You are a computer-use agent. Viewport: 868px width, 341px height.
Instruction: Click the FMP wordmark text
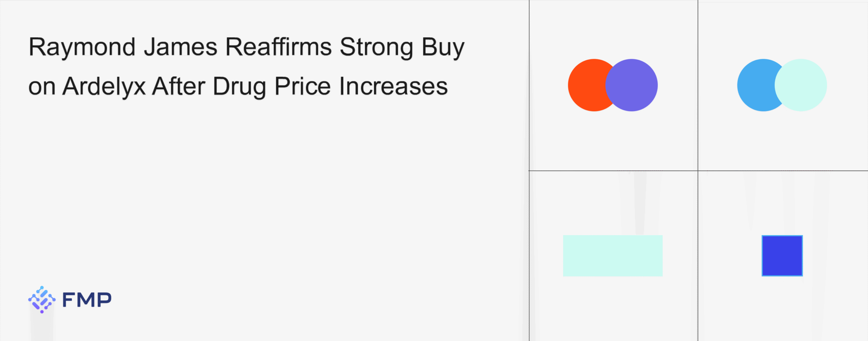[x=87, y=300]
